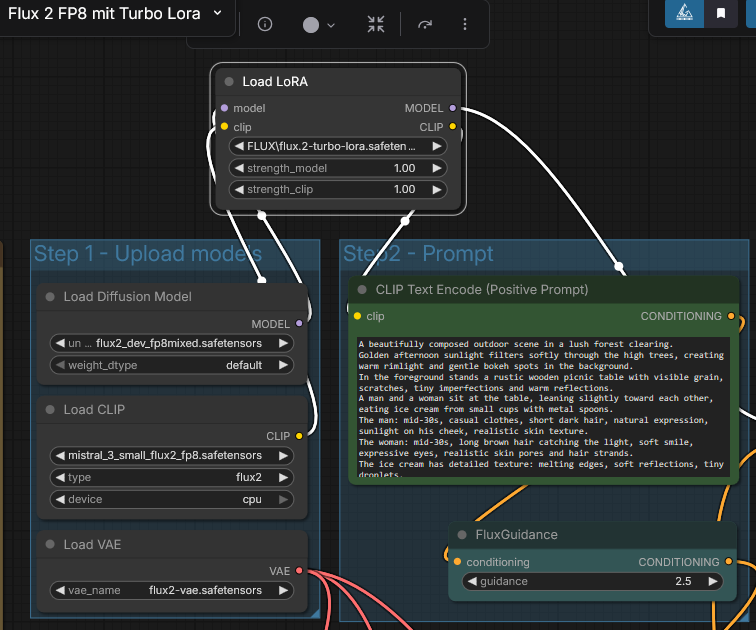The image size is (756, 630).
Task: Click weight_dtype right arrow
Action: tap(284, 365)
